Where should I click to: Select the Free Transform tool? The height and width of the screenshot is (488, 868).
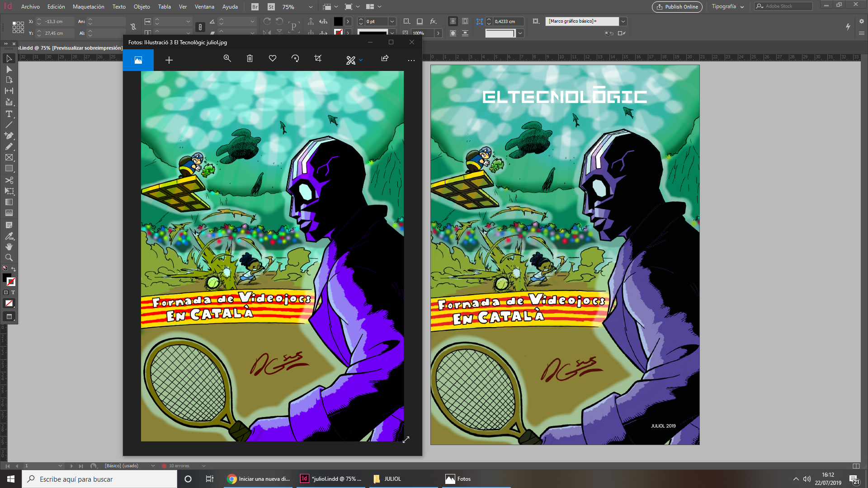[x=9, y=191]
